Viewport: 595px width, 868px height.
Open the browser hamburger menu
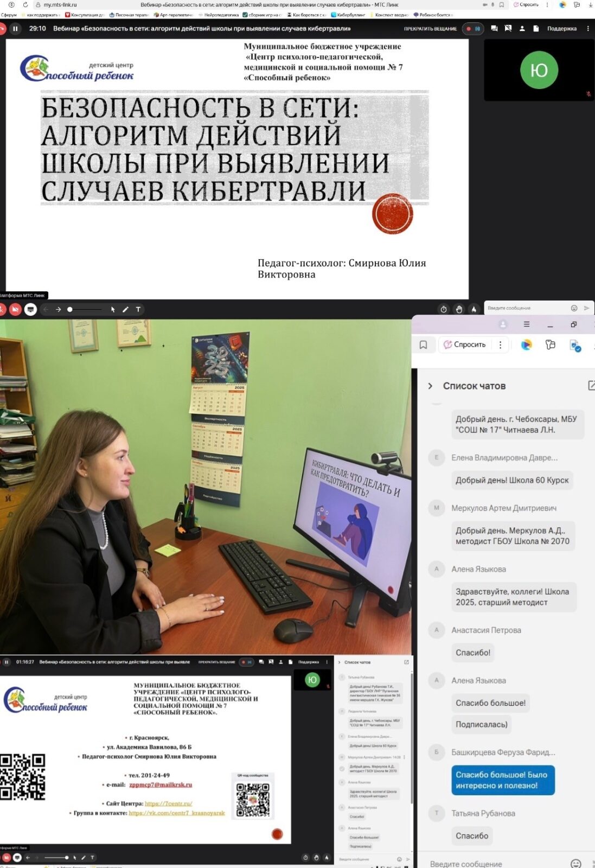526,324
